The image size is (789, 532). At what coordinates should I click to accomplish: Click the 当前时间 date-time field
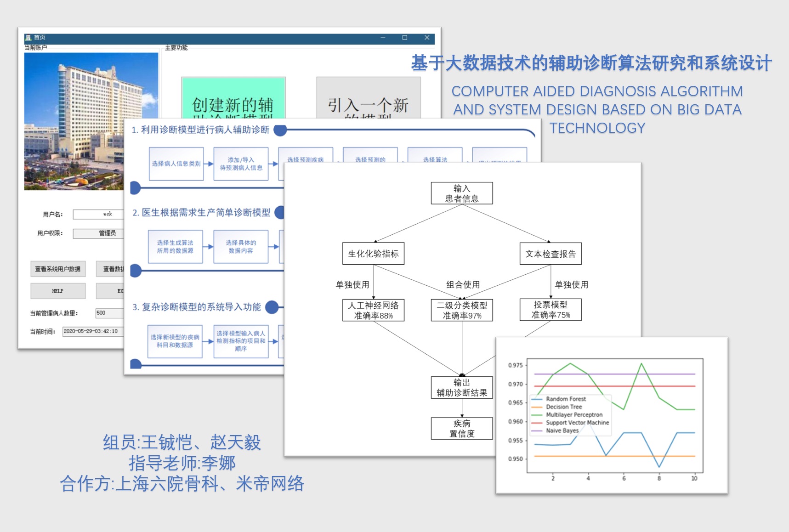click(93, 331)
